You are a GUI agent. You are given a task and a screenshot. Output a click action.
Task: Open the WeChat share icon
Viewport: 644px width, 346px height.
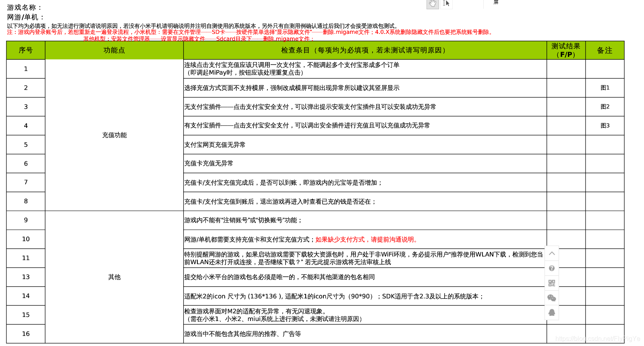pos(552,298)
